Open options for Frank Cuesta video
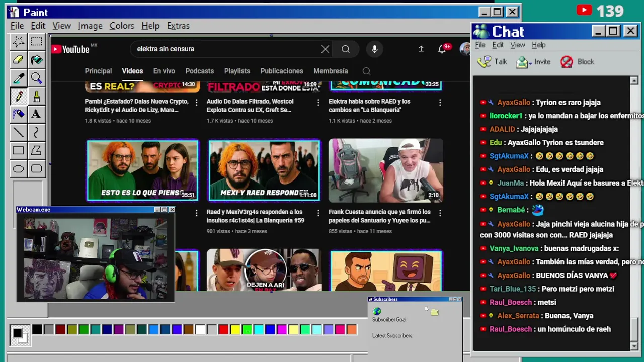This screenshot has width=644, height=362. pyautogui.click(x=440, y=213)
